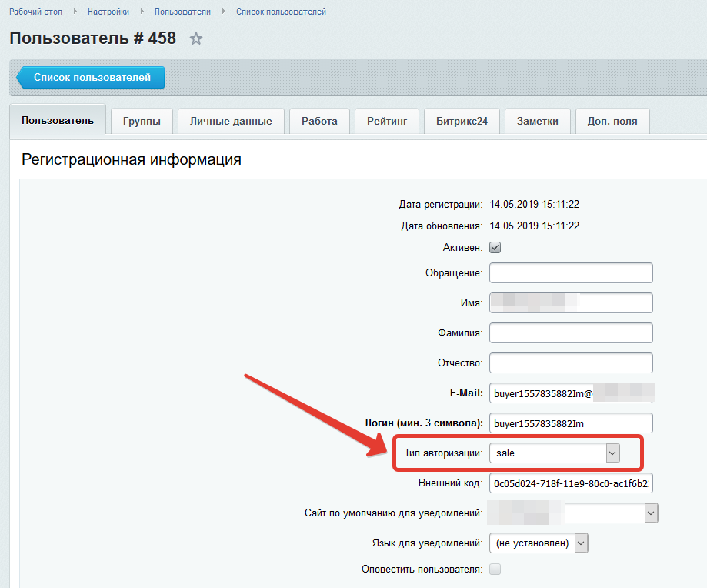Click the favorites star icon beside the title

click(x=196, y=38)
